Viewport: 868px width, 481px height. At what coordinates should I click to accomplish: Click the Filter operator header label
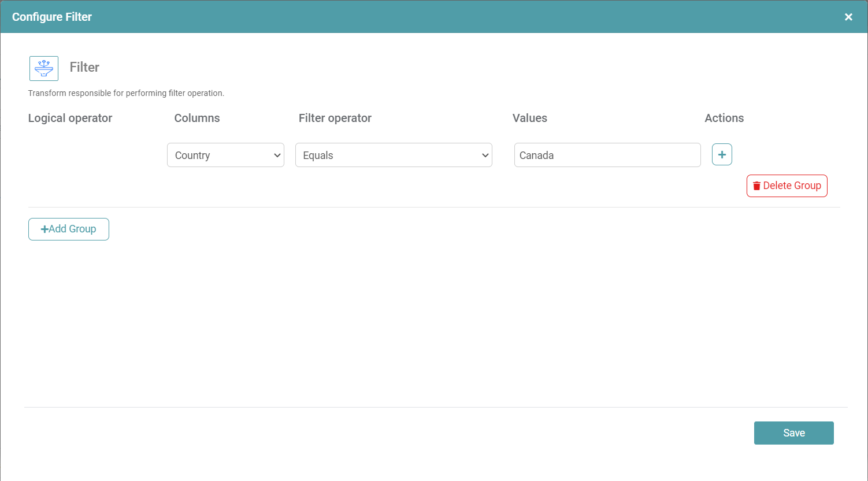click(x=335, y=118)
